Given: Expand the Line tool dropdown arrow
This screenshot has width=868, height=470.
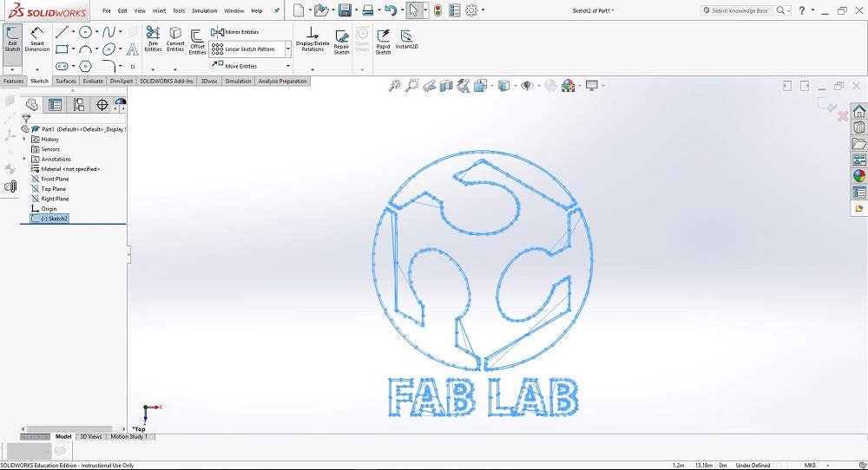Looking at the screenshot, I should [73, 32].
